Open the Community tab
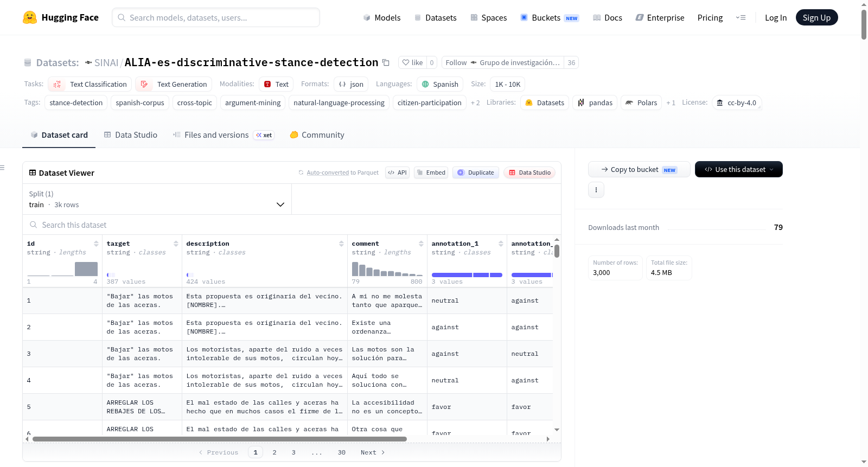 point(317,135)
